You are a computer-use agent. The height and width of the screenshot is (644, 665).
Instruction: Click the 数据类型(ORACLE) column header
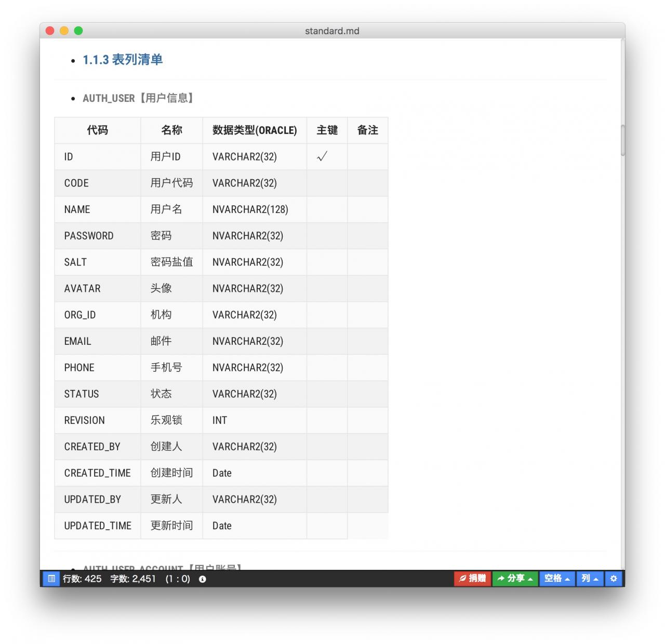click(x=255, y=130)
